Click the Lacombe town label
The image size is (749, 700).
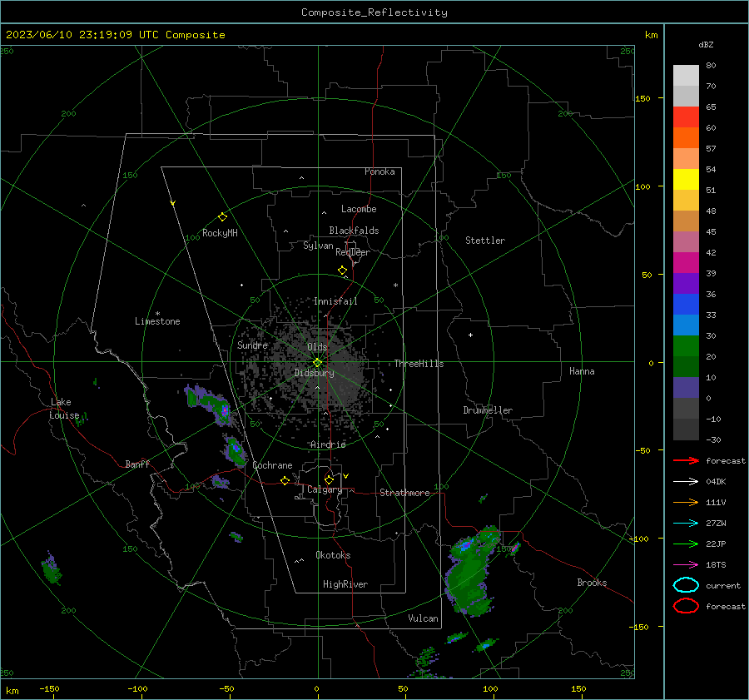[x=359, y=209]
